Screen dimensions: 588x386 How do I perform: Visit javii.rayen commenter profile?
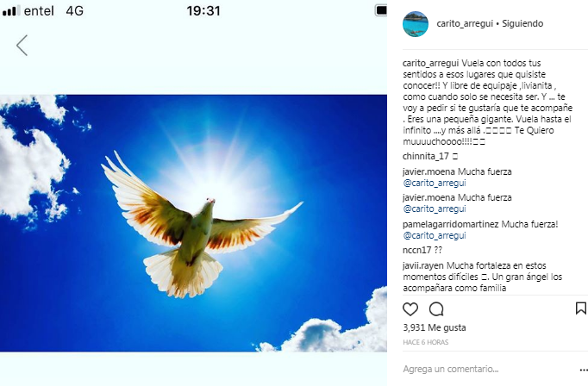click(423, 265)
